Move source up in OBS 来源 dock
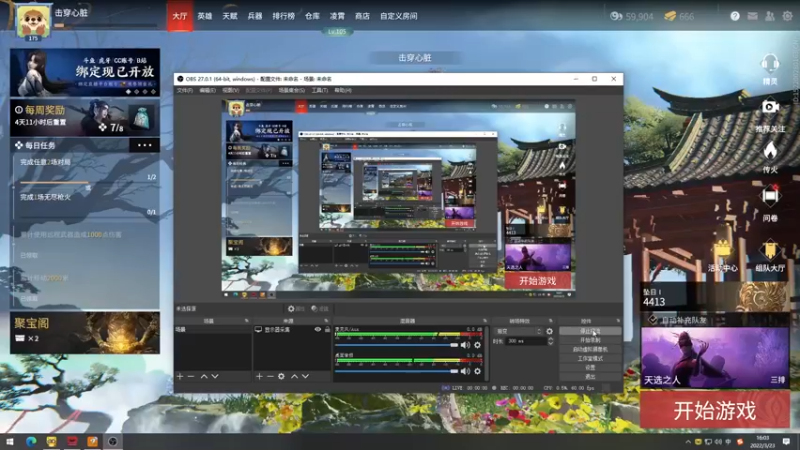 point(294,377)
